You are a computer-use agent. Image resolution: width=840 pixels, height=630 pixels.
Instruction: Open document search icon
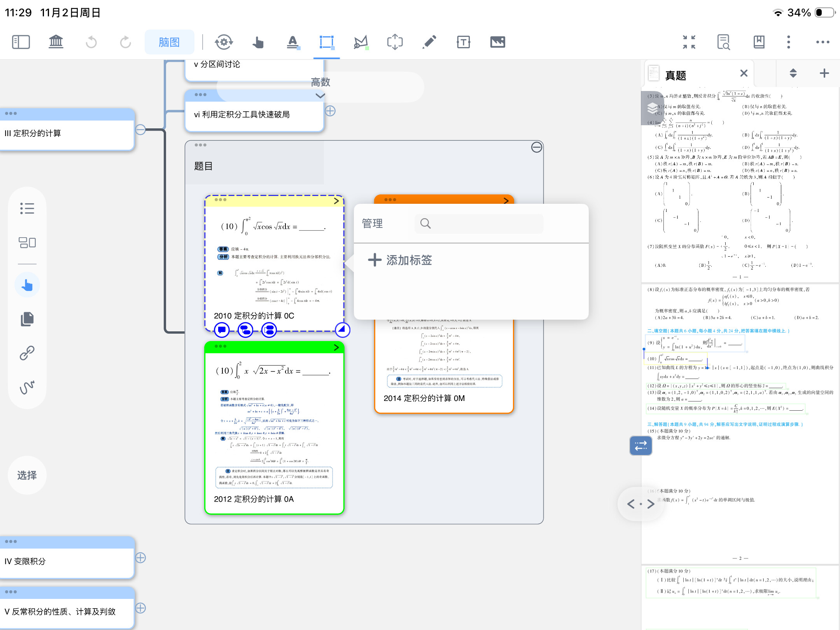point(723,42)
